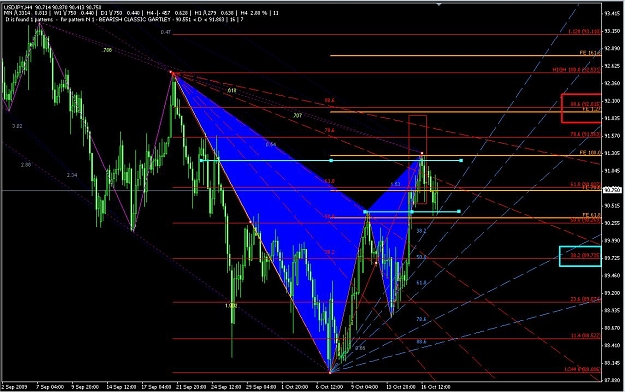Select the 2 Sep 2009 date label

13,387
